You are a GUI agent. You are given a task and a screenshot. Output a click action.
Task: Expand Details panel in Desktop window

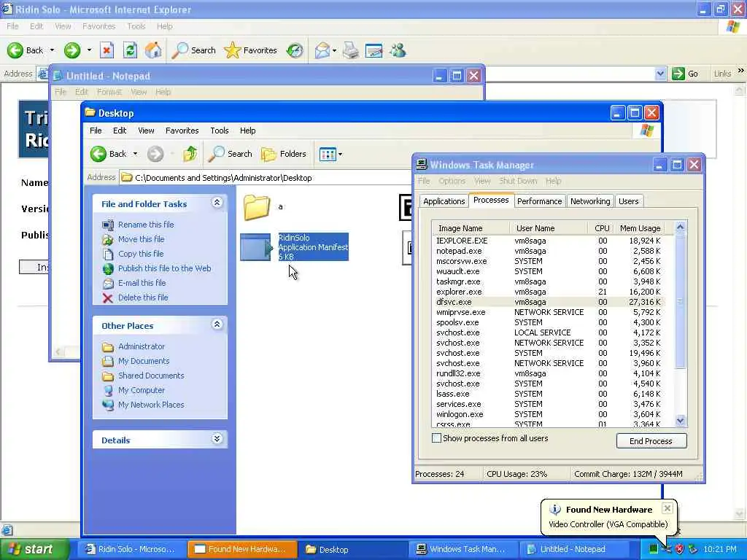click(x=217, y=439)
